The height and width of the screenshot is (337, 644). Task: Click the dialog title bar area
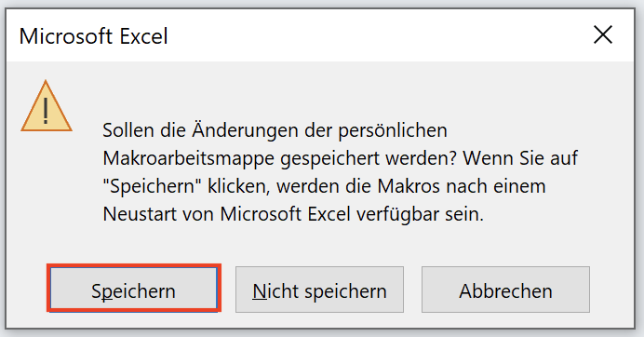[x=320, y=35]
